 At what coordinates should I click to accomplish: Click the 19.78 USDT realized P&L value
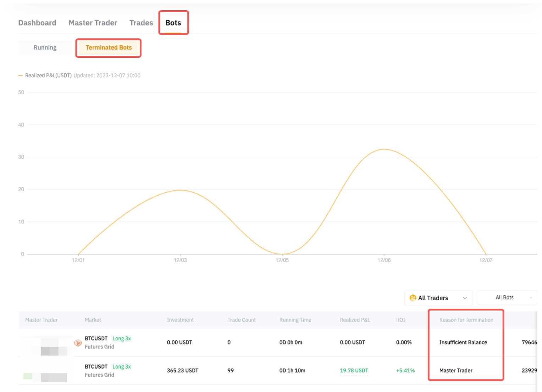pyautogui.click(x=354, y=370)
